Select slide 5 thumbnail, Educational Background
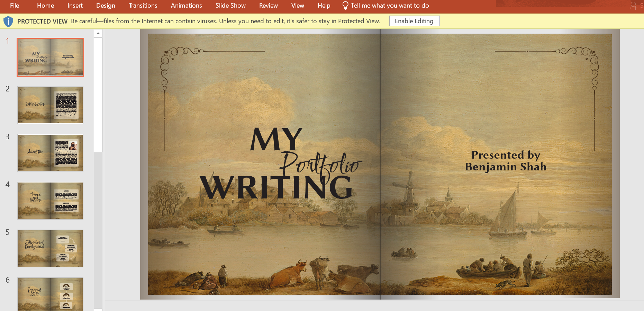 coord(51,249)
